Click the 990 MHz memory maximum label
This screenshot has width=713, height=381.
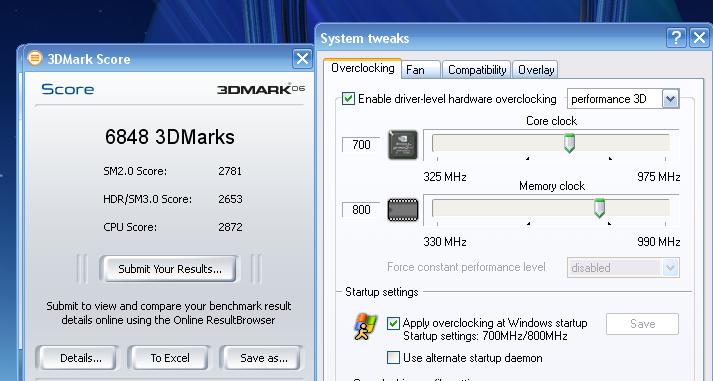click(x=658, y=241)
